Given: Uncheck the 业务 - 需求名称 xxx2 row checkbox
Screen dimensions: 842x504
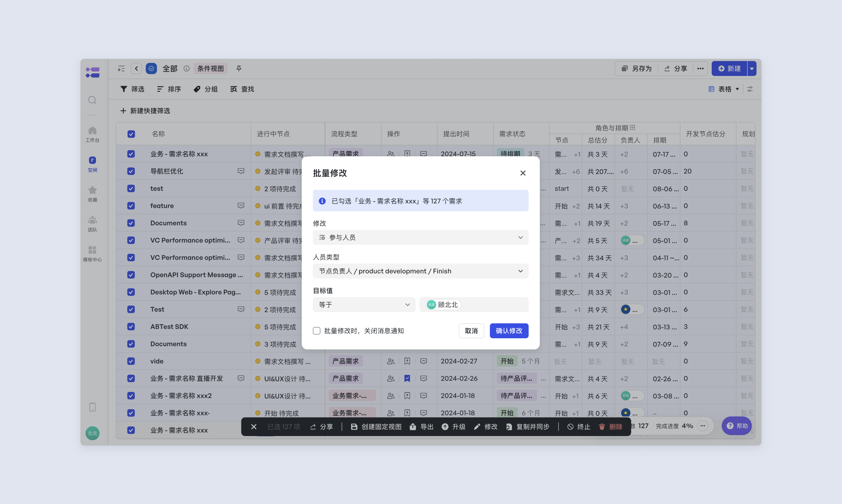Looking at the screenshot, I should click(131, 396).
